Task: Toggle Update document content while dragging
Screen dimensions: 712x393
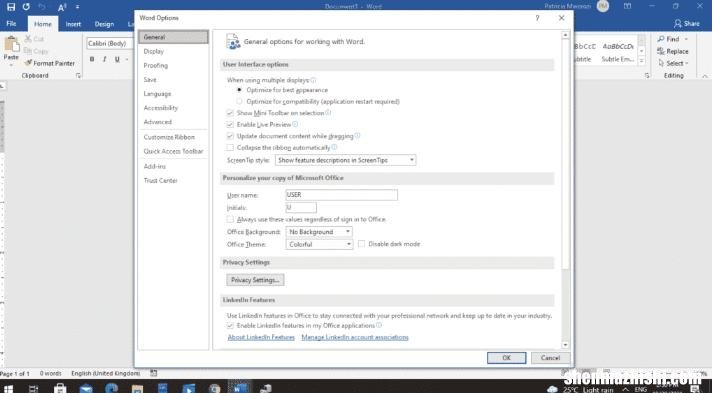Action: coord(230,136)
